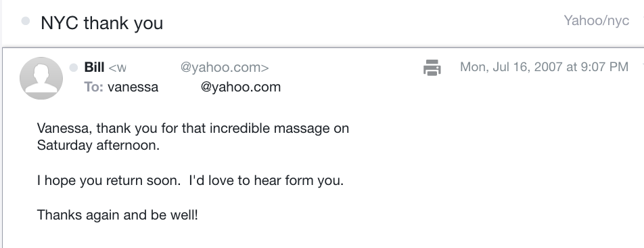Click the sender's @yahoo.com> address

click(x=225, y=68)
